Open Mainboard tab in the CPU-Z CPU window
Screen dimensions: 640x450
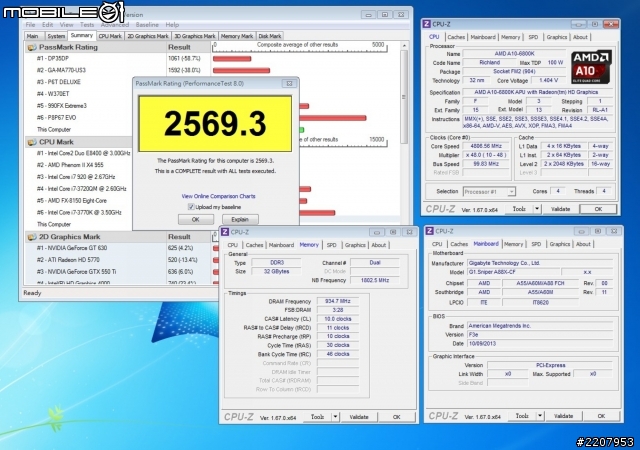click(483, 37)
